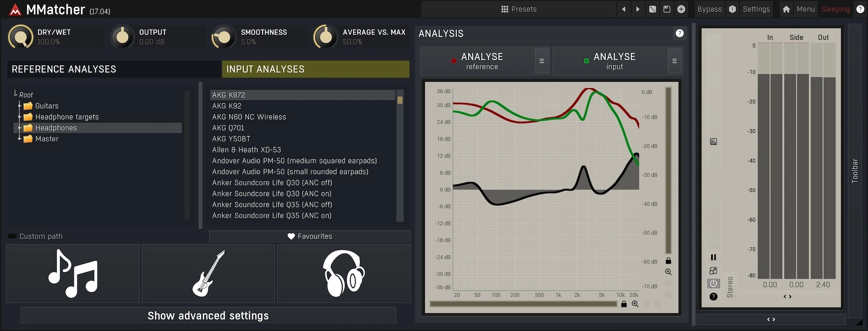Pause the level meter display
Screen dimensions: 868x331
tap(713, 257)
